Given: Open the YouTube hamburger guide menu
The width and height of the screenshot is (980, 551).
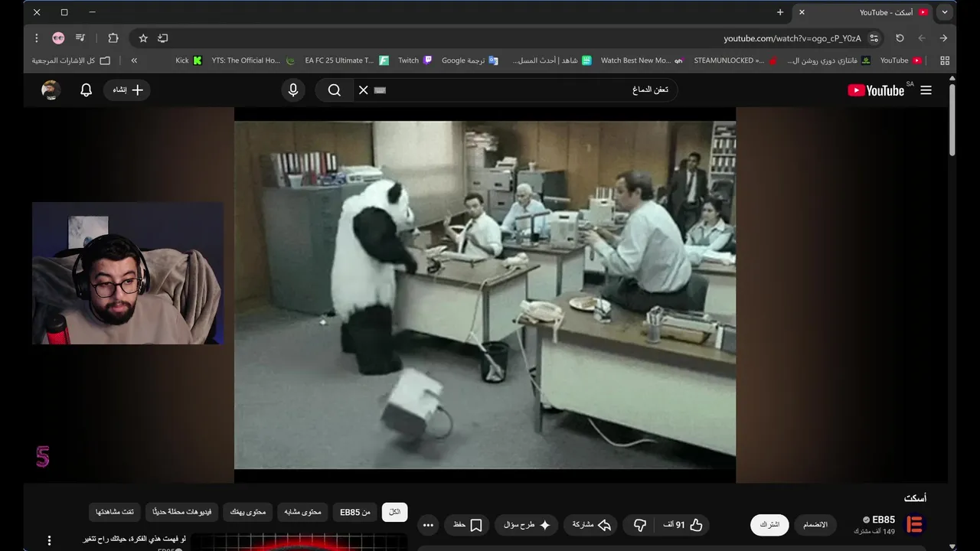Looking at the screenshot, I should pos(926,90).
